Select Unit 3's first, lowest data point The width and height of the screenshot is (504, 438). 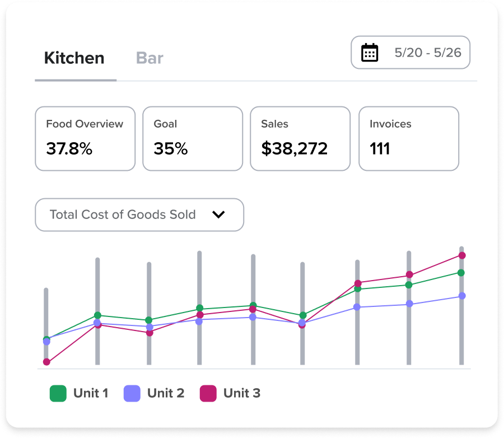pyautogui.click(x=46, y=362)
